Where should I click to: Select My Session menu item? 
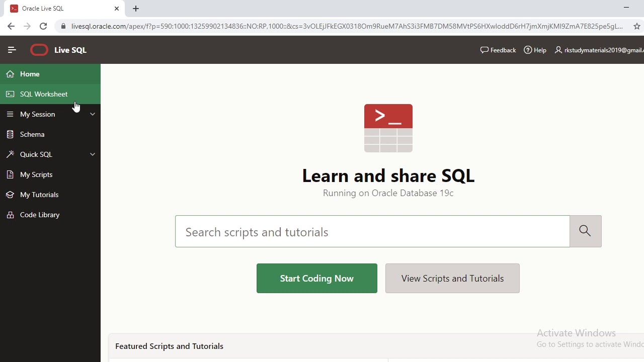click(50, 114)
